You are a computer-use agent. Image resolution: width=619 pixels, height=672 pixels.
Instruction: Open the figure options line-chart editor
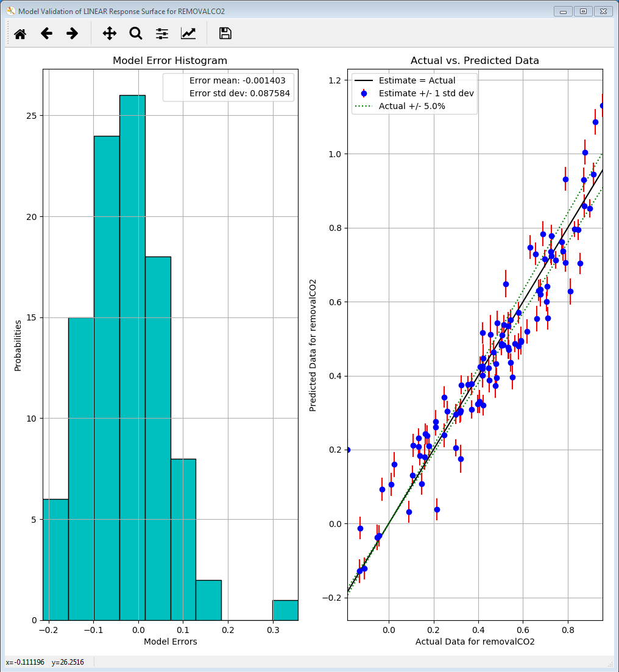pos(188,34)
